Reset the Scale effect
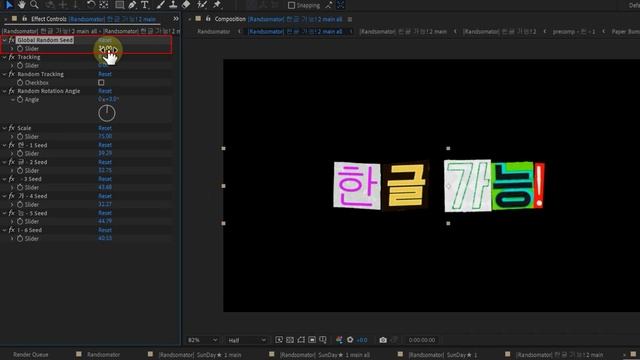Viewport: 640px width, 360px height. click(105, 128)
